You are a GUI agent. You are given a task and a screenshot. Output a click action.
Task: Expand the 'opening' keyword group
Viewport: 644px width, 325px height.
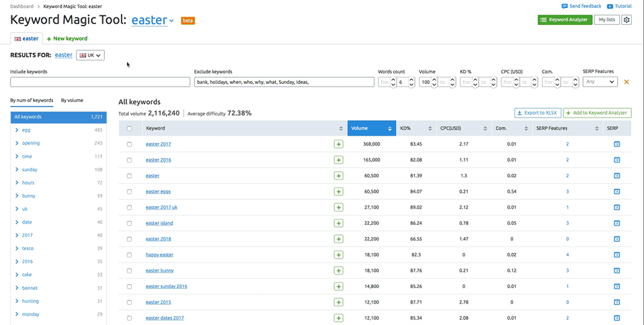coord(17,143)
